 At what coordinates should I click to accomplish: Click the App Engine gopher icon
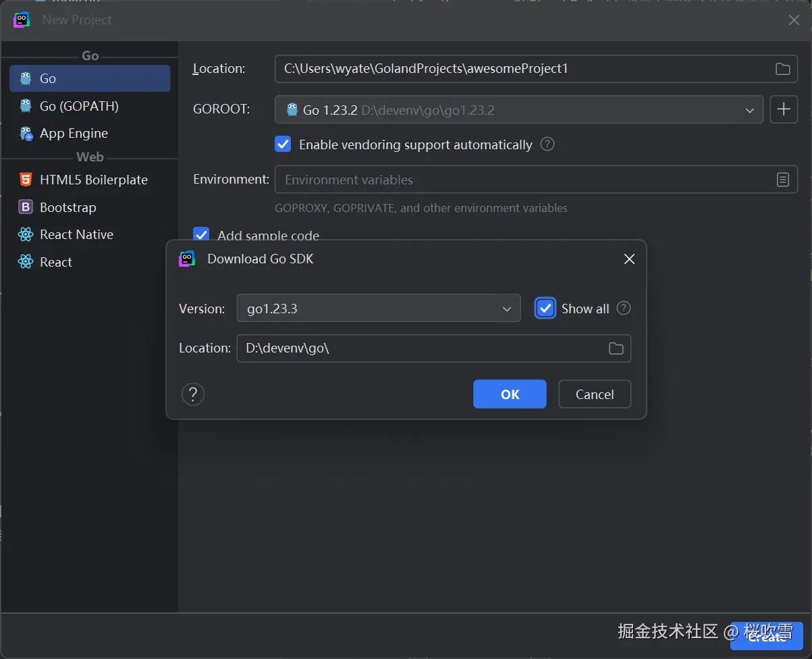[26, 133]
